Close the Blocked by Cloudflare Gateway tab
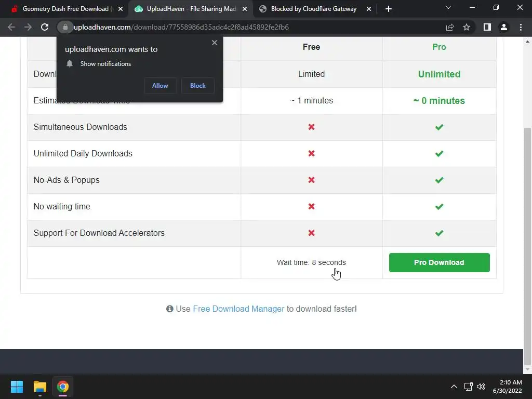 pos(369,9)
